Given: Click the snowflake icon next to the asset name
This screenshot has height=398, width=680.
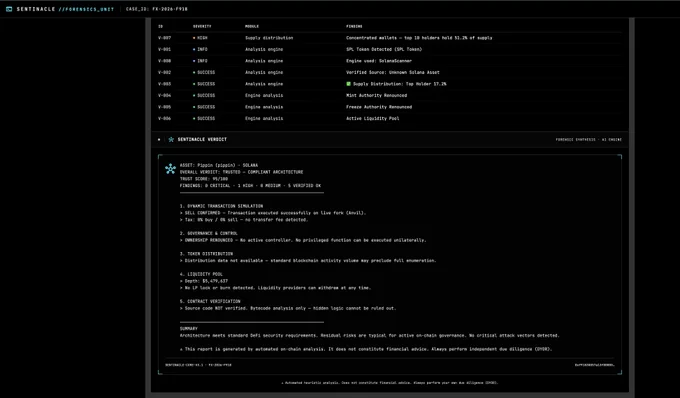Looking at the screenshot, I should (x=170, y=169).
